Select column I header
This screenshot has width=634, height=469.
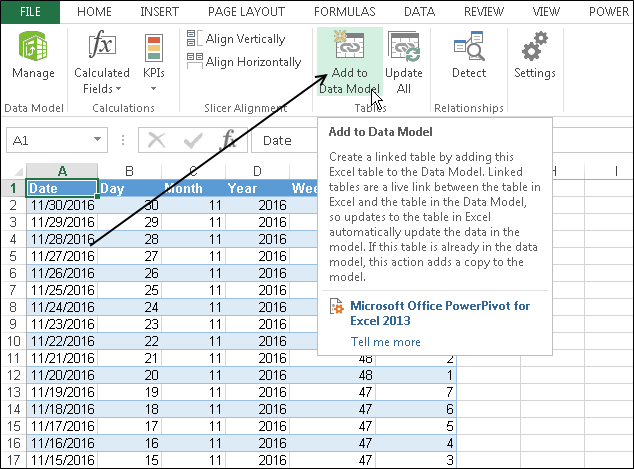616,171
